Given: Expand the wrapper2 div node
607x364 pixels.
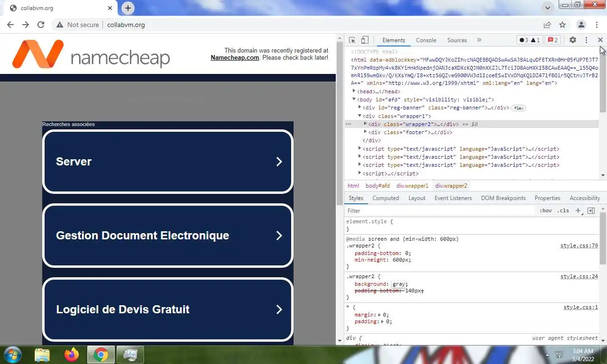Looking at the screenshot, I should tap(365, 124).
